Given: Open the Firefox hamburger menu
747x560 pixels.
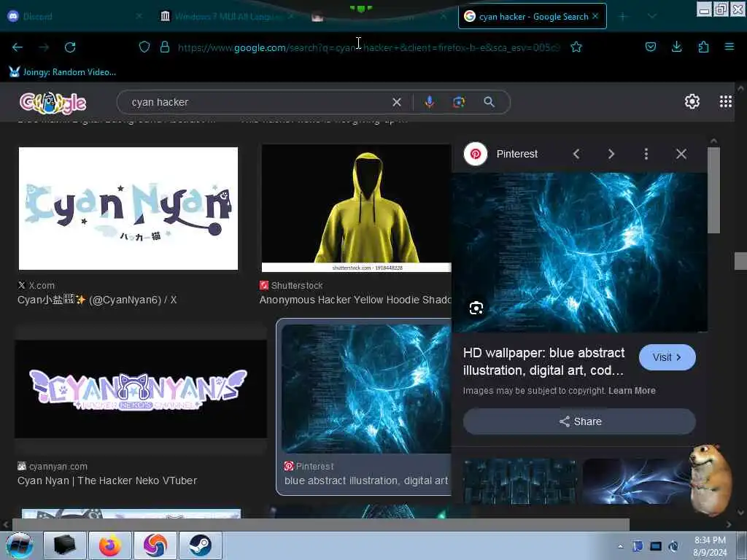Looking at the screenshot, I should [729, 47].
